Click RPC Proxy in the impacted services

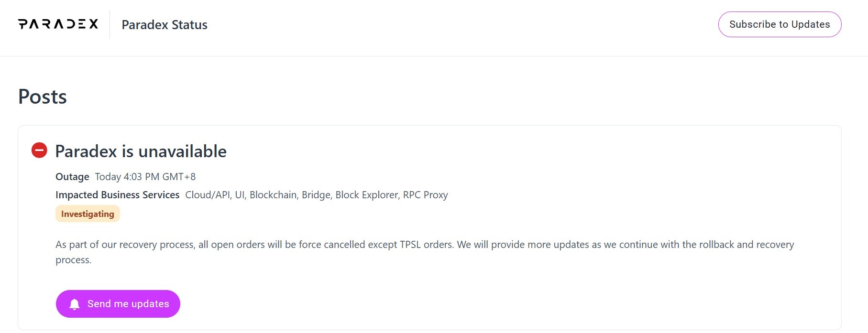point(425,195)
